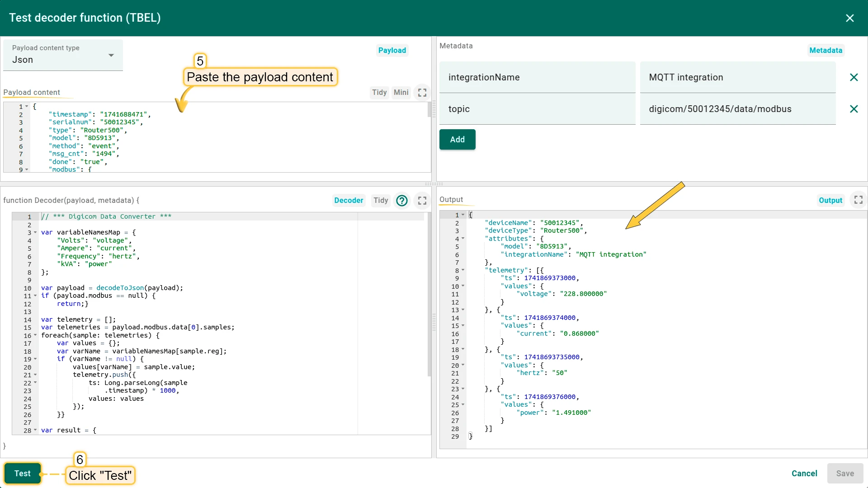Edit the digicom topic value field
The height and width of the screenshot is (488, 868).
(738, 109)
